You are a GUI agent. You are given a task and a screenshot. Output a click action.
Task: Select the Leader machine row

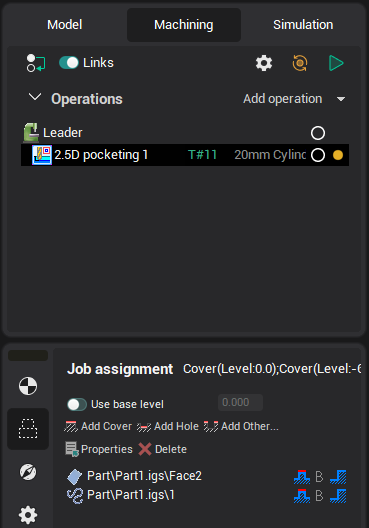coord(185,133)
